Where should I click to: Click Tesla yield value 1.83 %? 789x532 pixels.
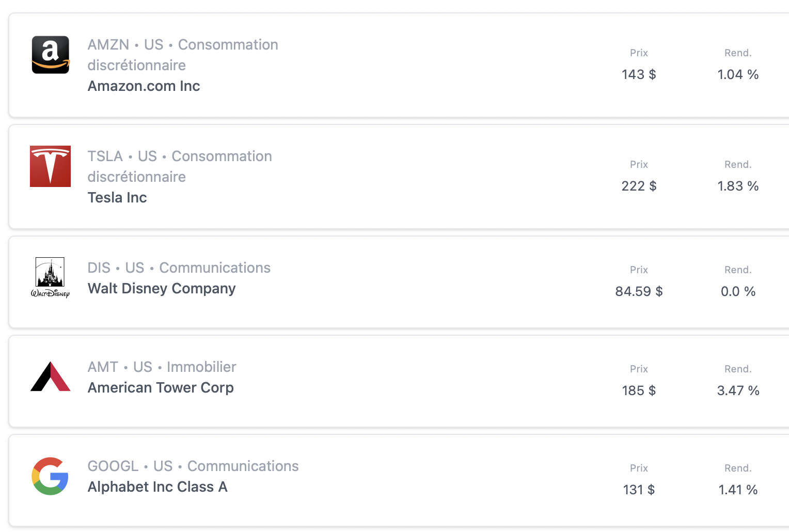(x=738, y=186)
